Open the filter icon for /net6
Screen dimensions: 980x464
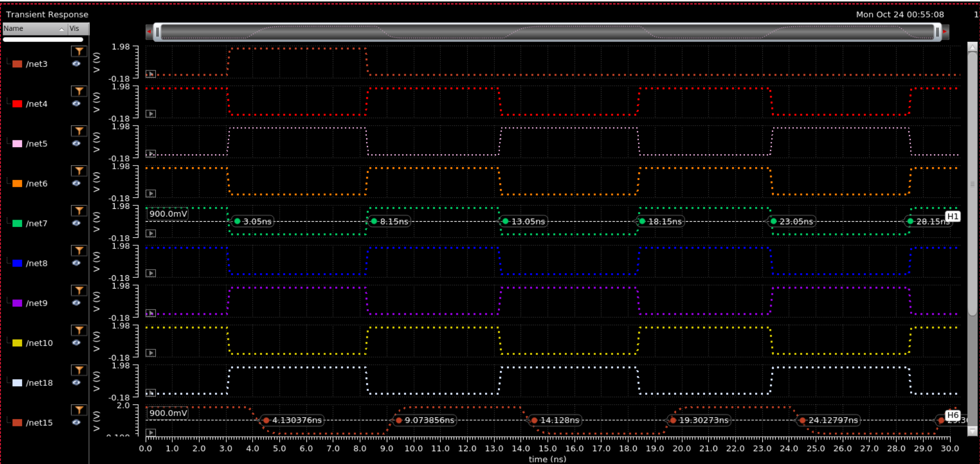[x=79, y=171]
